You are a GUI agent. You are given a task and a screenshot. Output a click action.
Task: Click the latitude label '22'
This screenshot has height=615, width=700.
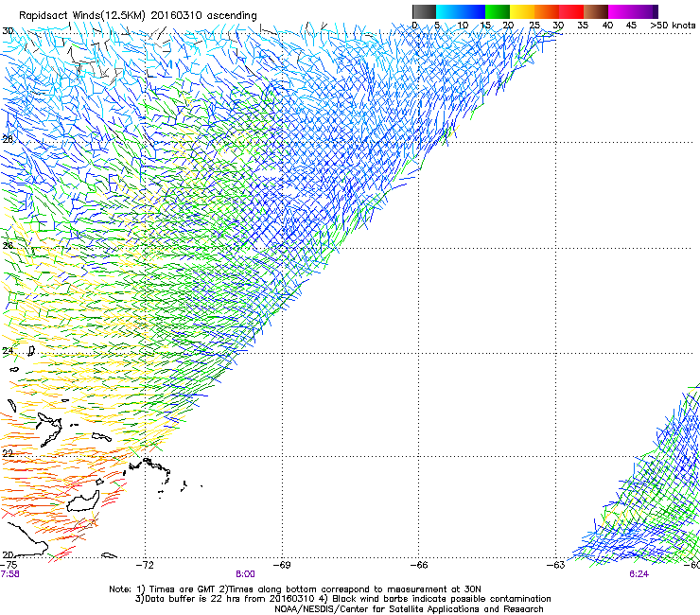tap(8, 453)
